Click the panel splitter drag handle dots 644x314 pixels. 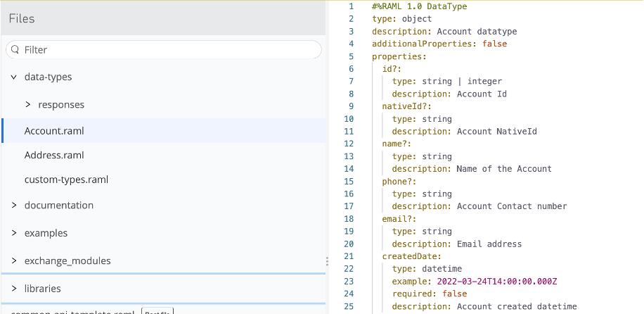327,261
